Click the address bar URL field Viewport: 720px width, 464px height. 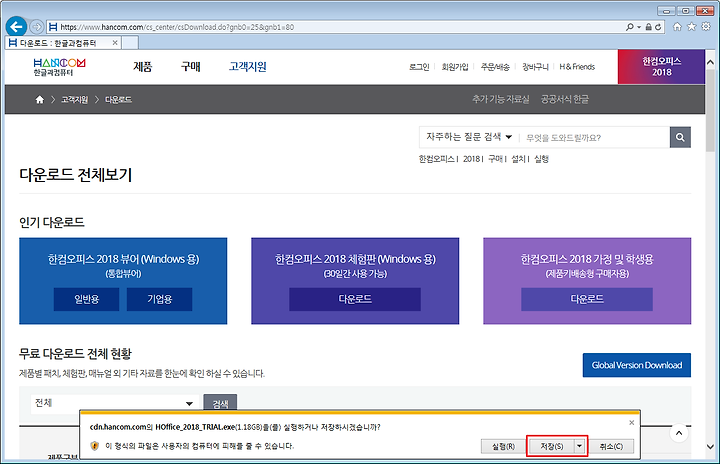point(335,27)
